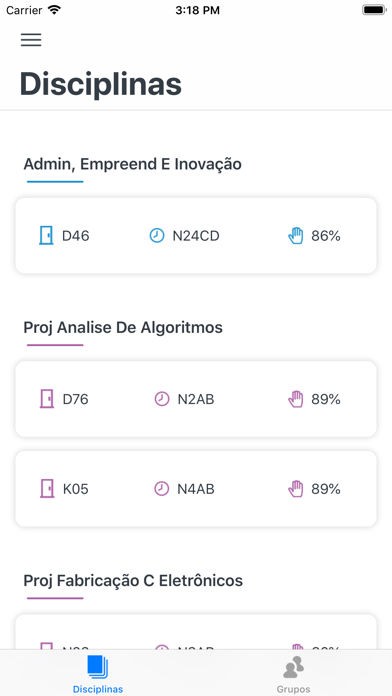The image size is (392, 696).
Task: Click the clock icon beside N24CD
Action: [157, 236]
